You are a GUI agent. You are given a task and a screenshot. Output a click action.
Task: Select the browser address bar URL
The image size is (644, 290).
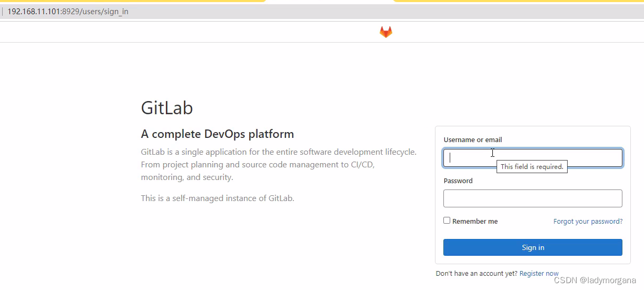(x=68, y=11)
